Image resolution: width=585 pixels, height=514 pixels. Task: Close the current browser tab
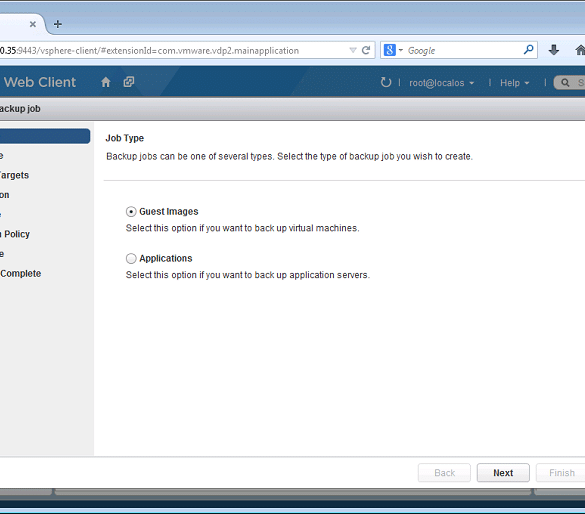pyautogui.click(x=33, y=24)
